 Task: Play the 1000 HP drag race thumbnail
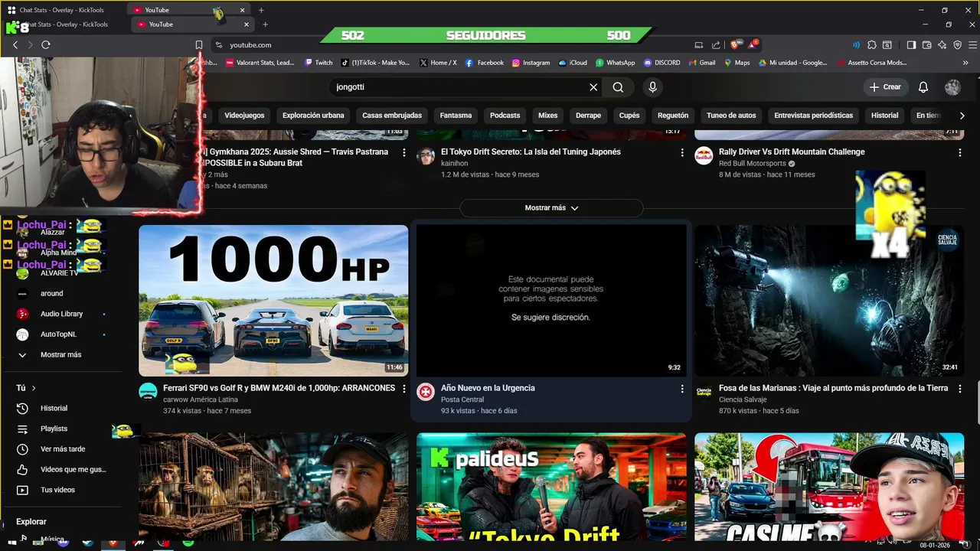[273, 301]
